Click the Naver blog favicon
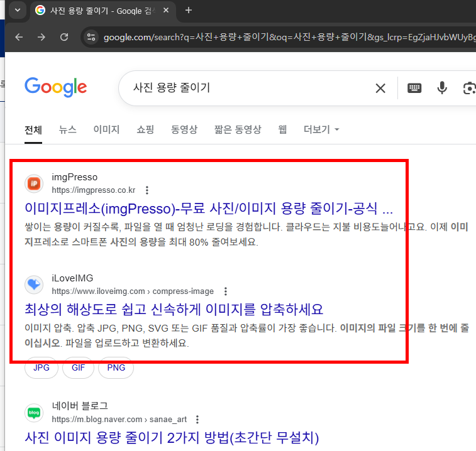Screen dimensions: 476x451 click(34, 413)
